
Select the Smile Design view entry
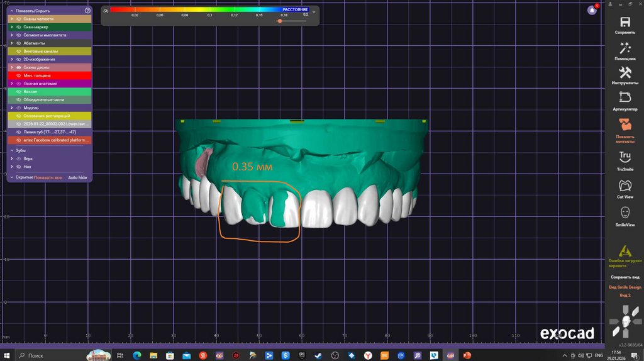(625, 287)
